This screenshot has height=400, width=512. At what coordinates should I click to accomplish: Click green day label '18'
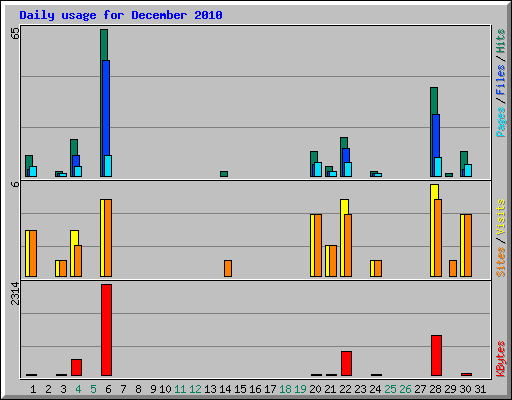point(285,389)
